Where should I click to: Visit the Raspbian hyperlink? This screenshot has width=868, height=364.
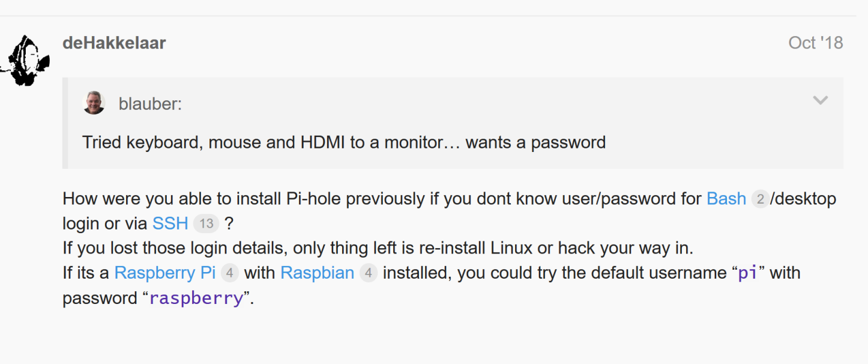click(x=318, y=273)
